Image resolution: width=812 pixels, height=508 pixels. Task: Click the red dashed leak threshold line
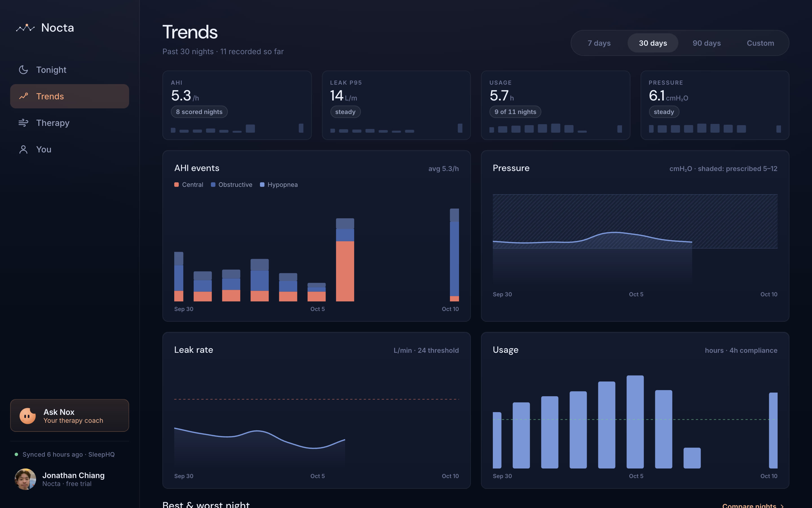coord(316,399)
